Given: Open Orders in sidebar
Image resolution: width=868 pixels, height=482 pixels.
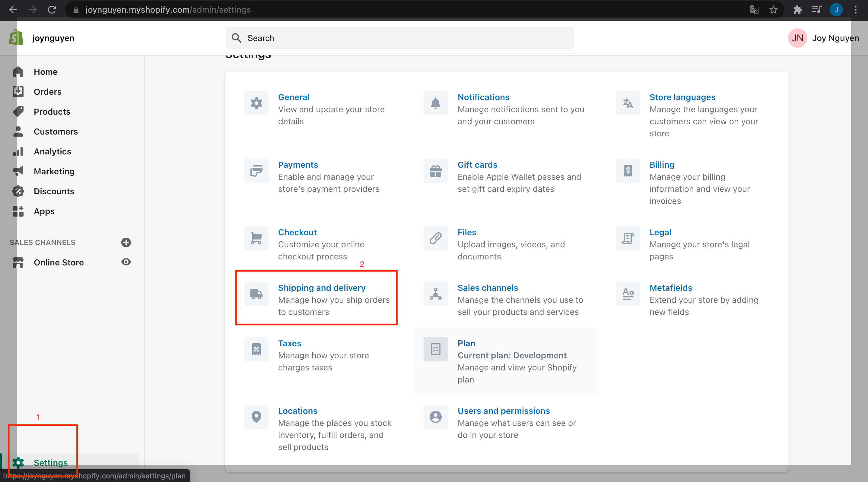Looking at the screenshot, I should (x=47, y=92).
